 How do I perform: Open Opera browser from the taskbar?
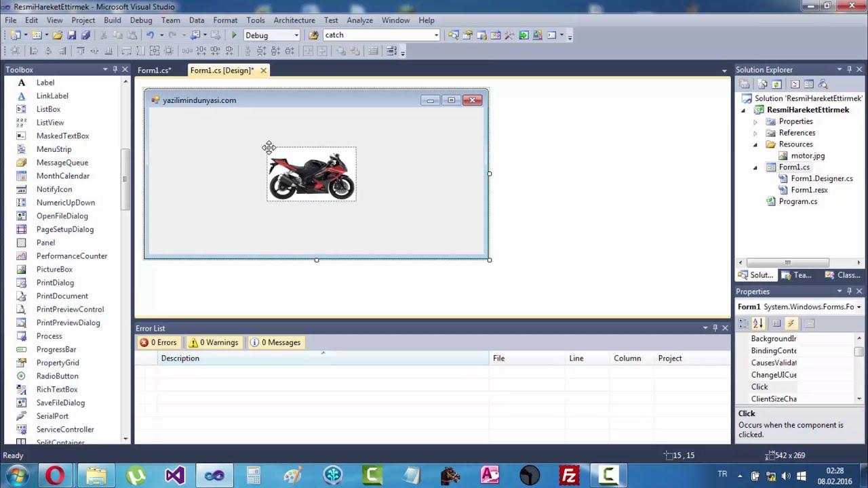pos(56,475)
